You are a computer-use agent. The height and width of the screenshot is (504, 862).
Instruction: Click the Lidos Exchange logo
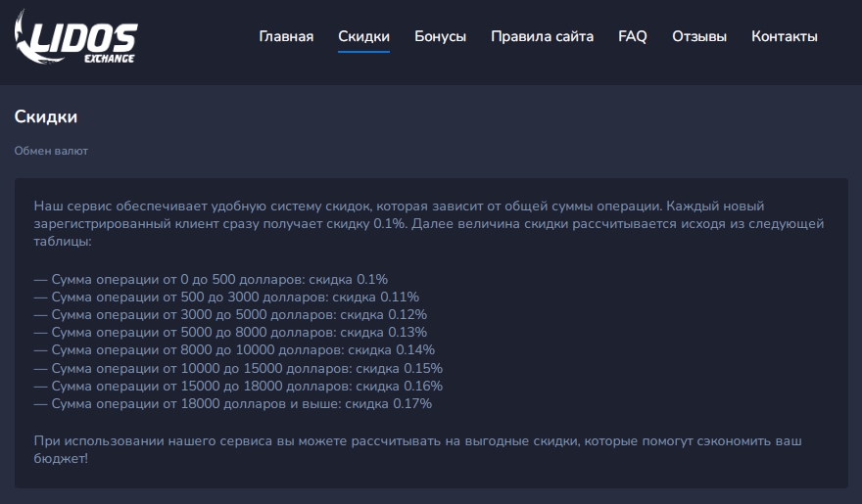(x=75, y=37)
